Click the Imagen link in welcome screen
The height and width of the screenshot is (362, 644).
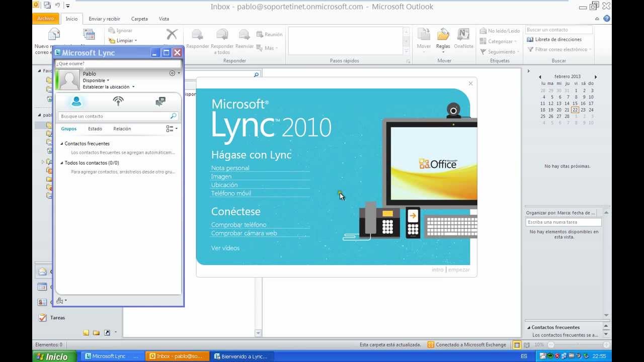coord(221,176)
